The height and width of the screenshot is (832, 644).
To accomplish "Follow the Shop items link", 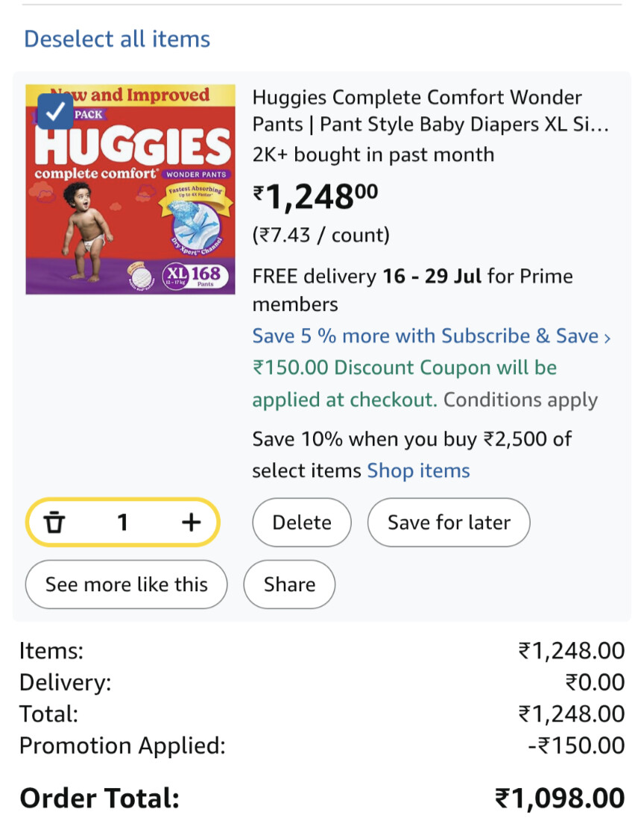I will tap(419, 470).
